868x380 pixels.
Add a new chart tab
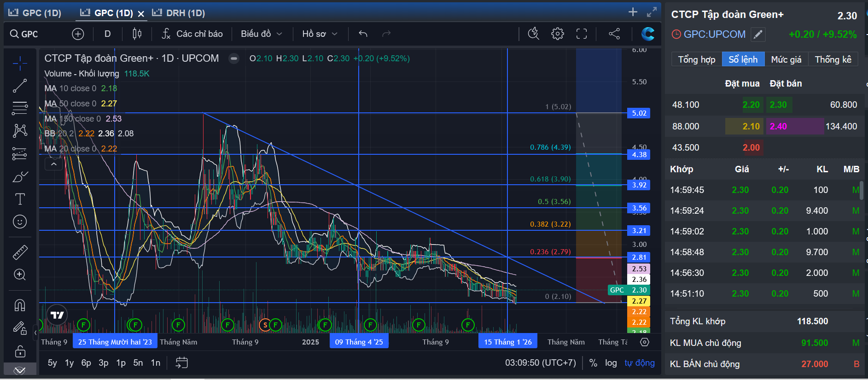633,12
